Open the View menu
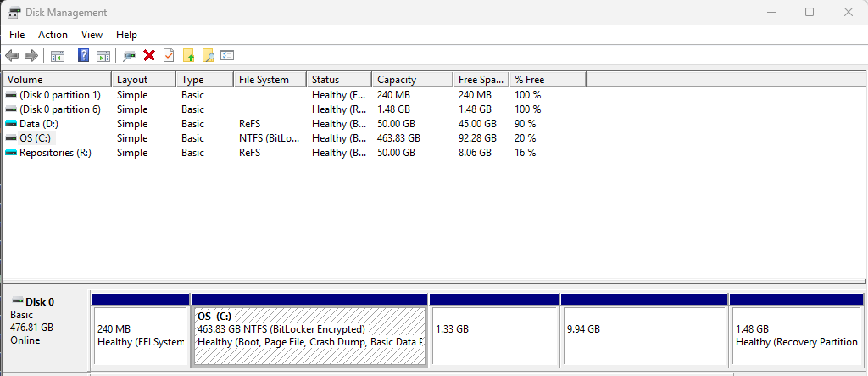Viewport: 868px width, 376px height. point(92,35)
